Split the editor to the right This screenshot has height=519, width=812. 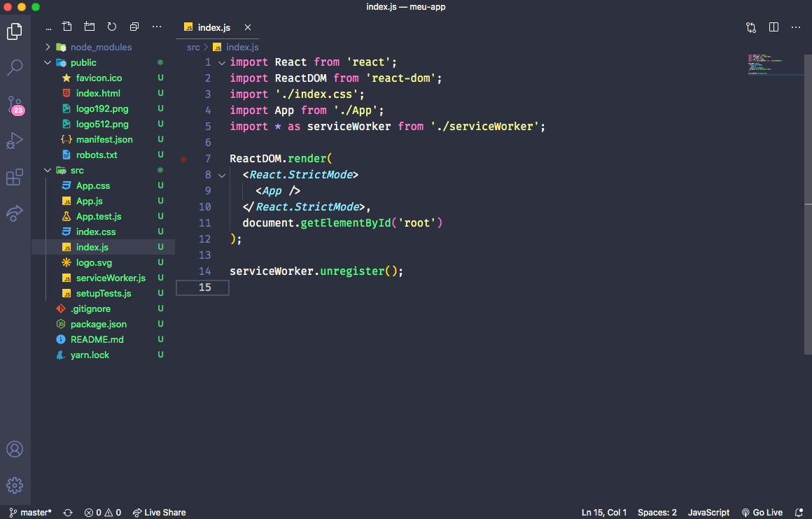[773, 26]
